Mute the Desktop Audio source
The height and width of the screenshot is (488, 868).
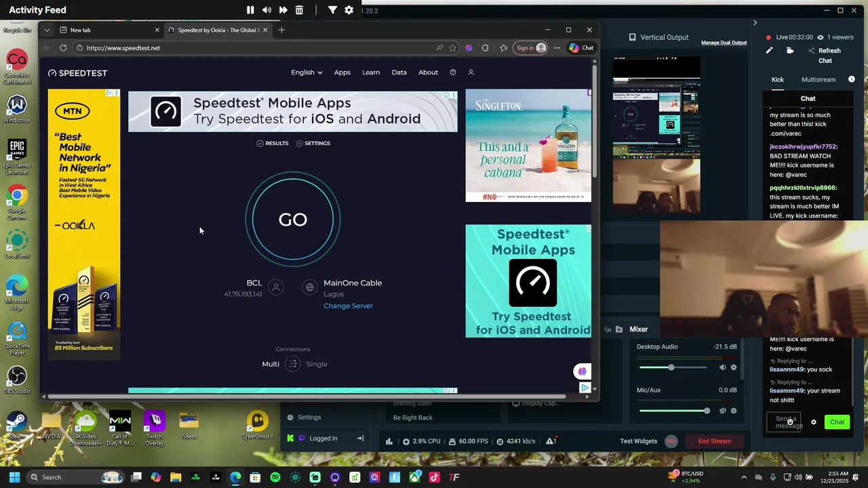click(722, 367)
